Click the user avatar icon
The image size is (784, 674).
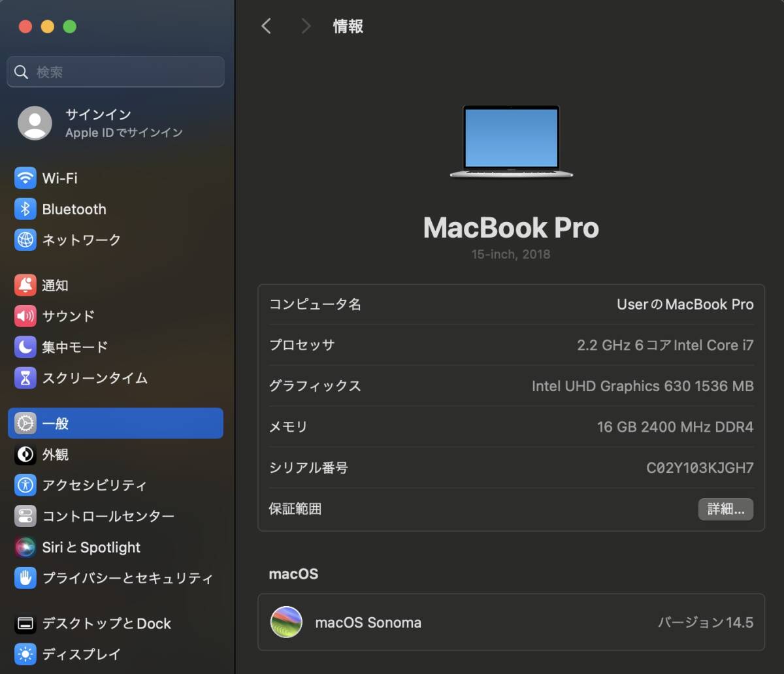pyautogui.click(x=35, y=123)
